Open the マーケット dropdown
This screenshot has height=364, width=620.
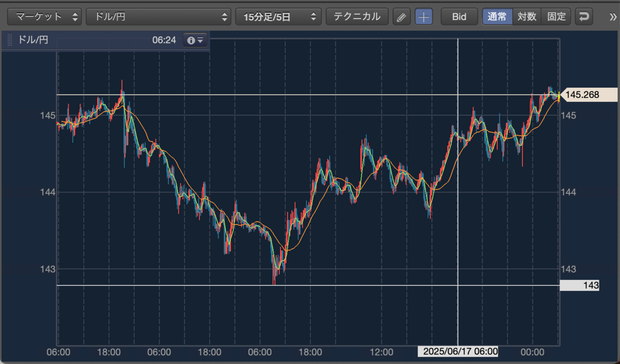[x=44, y=17]
